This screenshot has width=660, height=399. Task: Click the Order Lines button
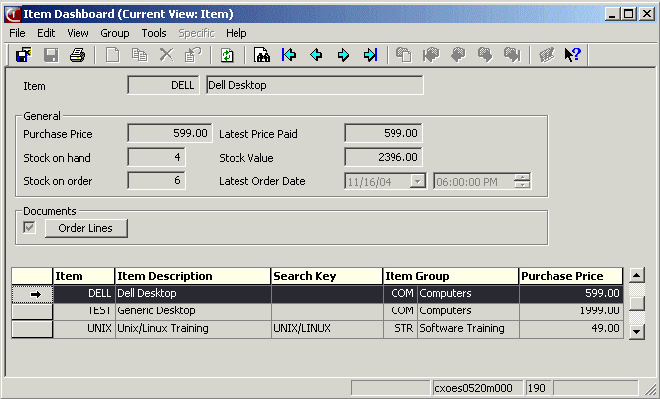coord(86,228)
